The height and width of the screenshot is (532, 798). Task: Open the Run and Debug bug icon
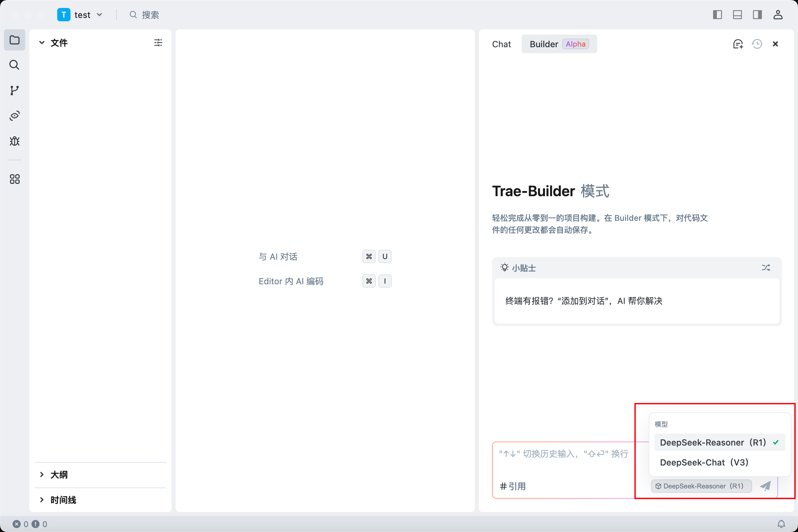[x=14, y=141]
